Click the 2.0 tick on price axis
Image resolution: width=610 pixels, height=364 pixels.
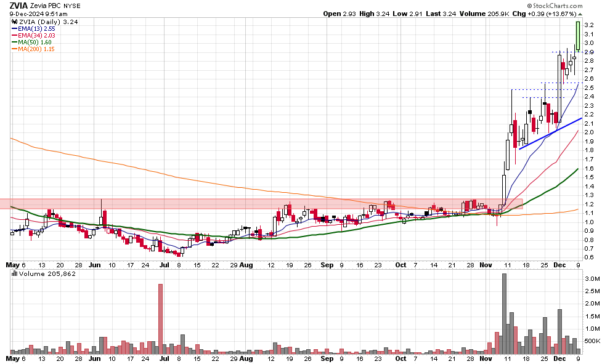click(x=588, y=132)
